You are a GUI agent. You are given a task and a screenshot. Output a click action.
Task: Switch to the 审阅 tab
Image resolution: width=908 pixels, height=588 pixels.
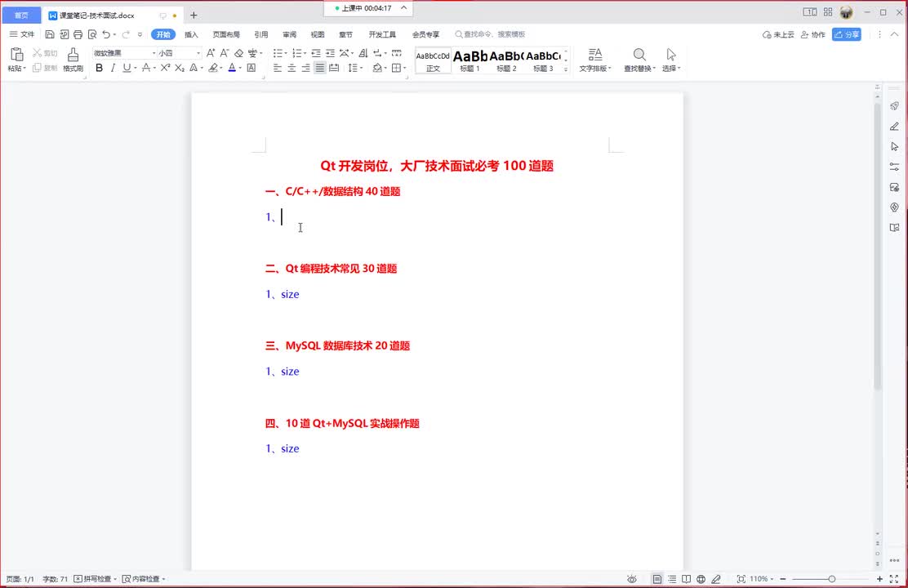pyautogui.click(x=290, y=35)
